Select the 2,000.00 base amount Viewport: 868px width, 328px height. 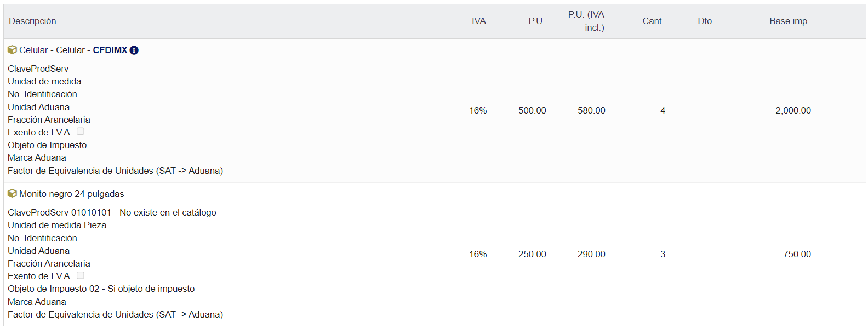click(x=793, y=111)
